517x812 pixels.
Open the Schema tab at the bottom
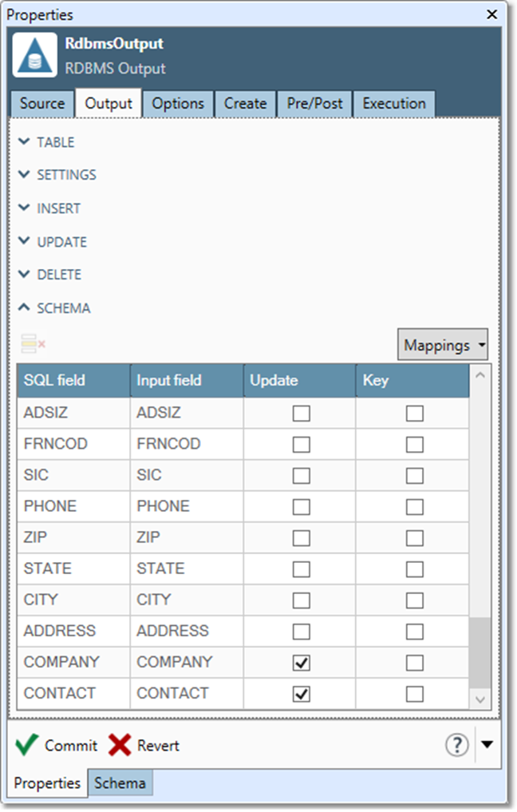[120, 783]
